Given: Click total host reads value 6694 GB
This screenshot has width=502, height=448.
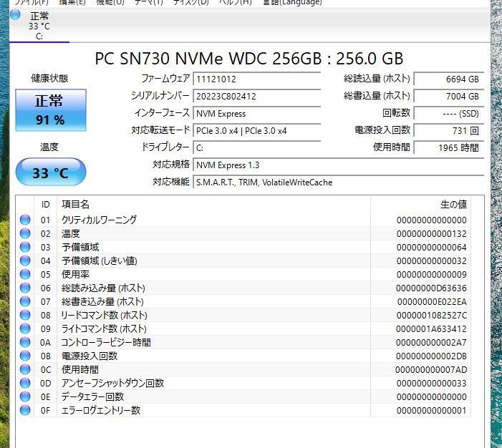Looking at the screenshot, I should pos(448,79).
